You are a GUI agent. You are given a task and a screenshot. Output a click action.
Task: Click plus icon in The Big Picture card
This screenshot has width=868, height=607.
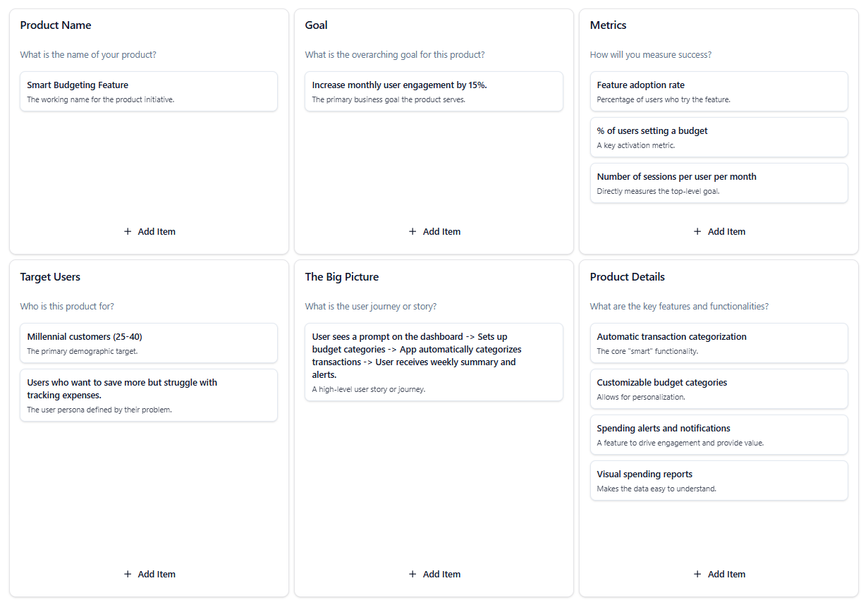[x=412, y=574]
